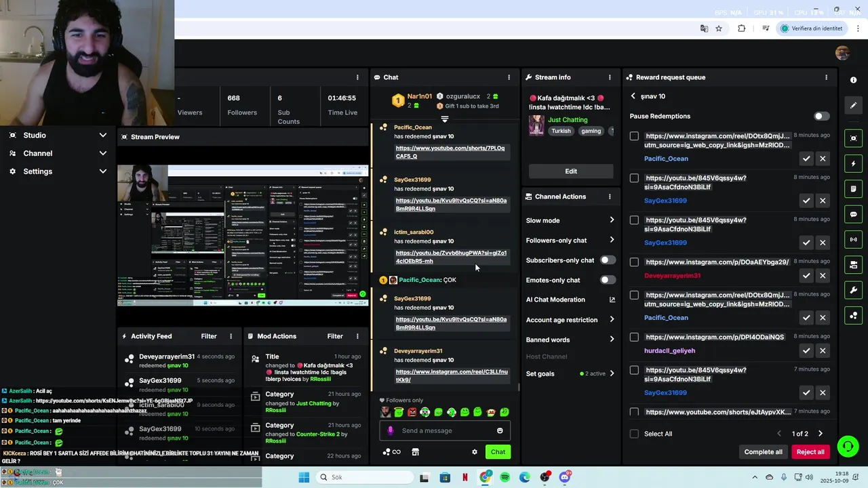Open Followers-only chat options

click(x=570, y=240)
